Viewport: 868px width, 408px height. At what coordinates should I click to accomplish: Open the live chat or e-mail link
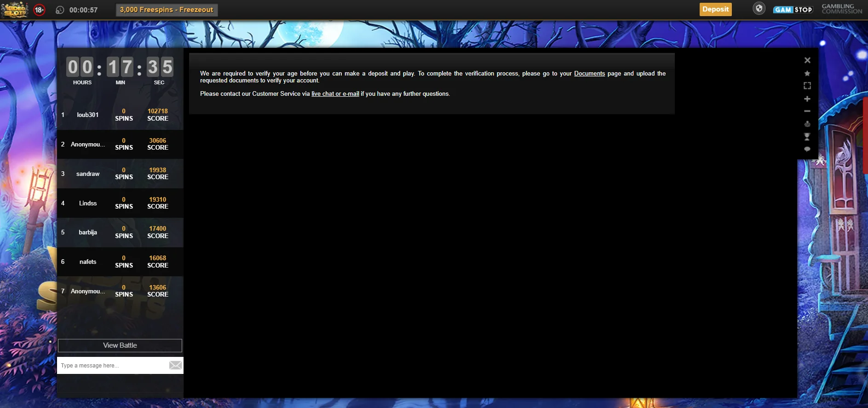(x=335, y=94)
